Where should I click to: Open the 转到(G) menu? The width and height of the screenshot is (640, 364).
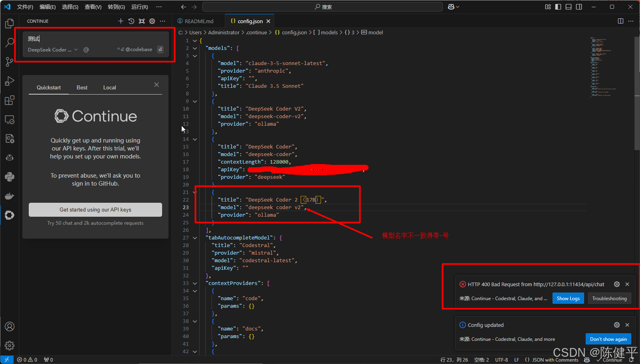tap(116, 7)
